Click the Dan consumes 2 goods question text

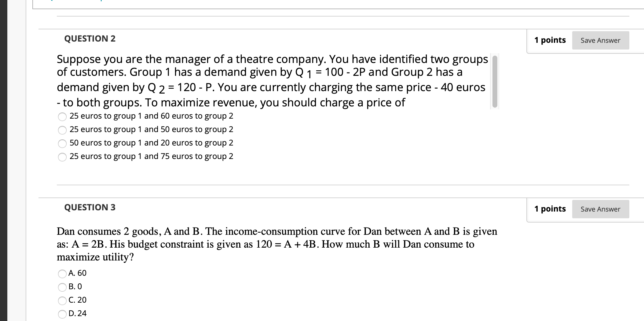[277, 244]
